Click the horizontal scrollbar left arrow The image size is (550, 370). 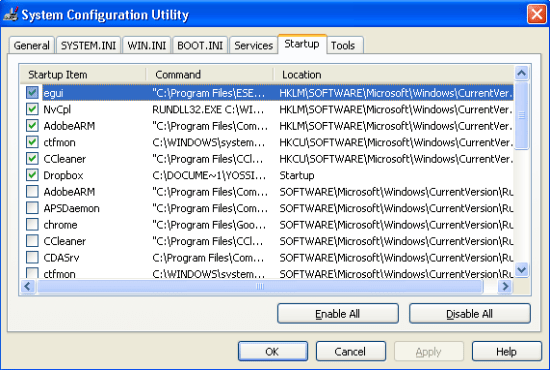28,286
